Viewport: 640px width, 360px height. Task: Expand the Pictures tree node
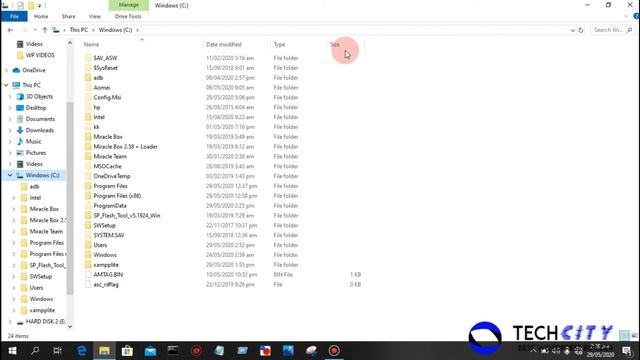point(10,153)
